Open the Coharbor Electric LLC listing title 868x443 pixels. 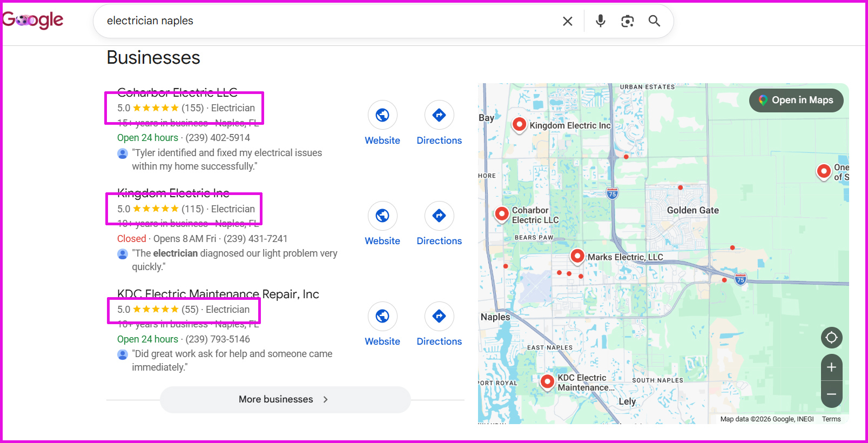177,92
